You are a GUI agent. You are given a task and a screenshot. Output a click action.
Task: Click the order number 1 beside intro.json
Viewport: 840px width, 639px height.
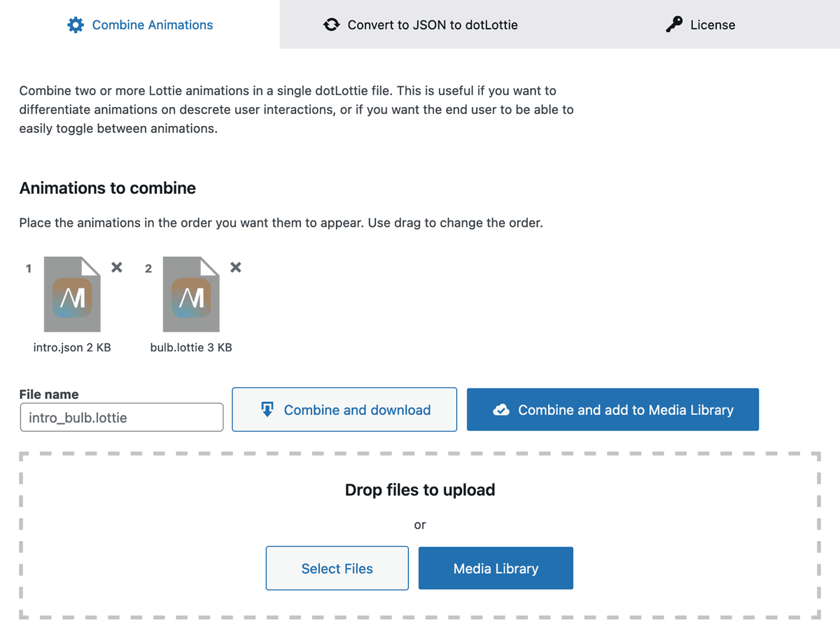click(x=29, y=268)
